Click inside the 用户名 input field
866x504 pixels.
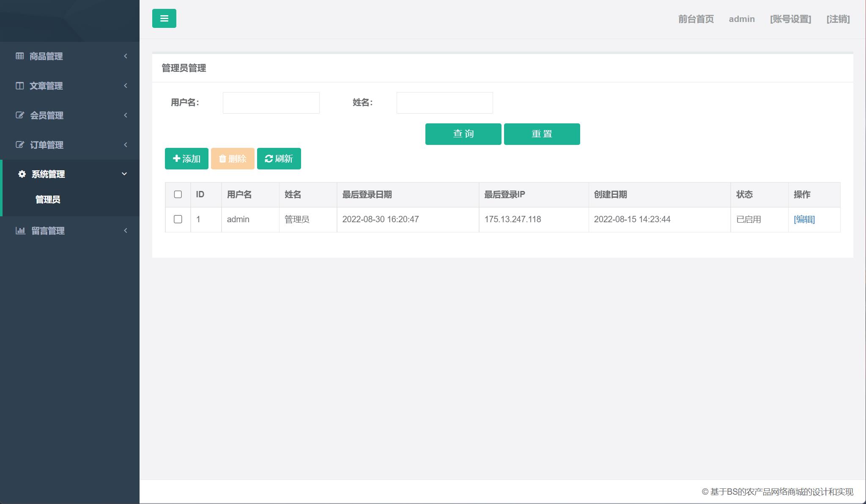pos(271,103)
